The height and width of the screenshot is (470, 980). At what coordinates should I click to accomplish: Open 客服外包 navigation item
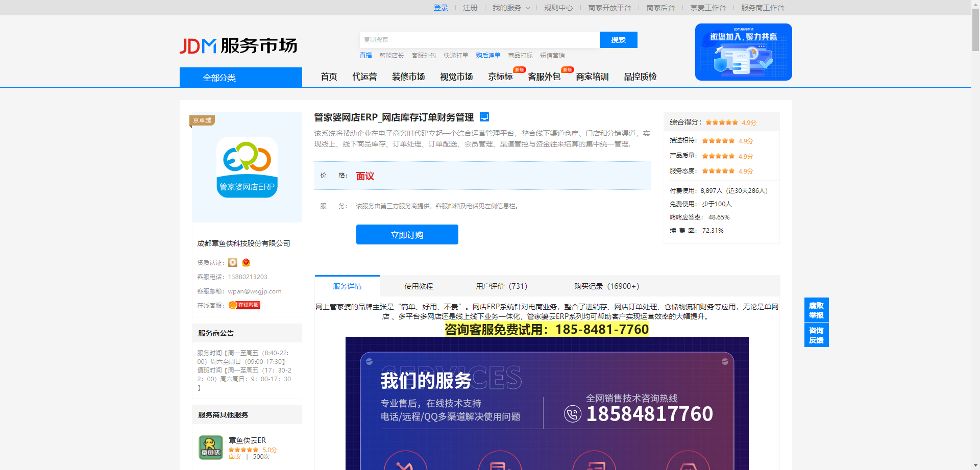pyautogui.click(x=544, y=77)
